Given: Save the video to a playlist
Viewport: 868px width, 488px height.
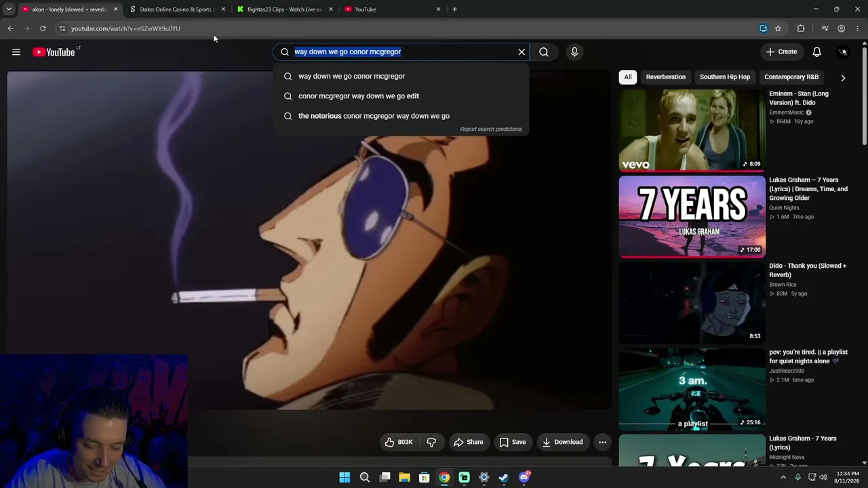Looking at the screenshot, I should click(513, 442).
